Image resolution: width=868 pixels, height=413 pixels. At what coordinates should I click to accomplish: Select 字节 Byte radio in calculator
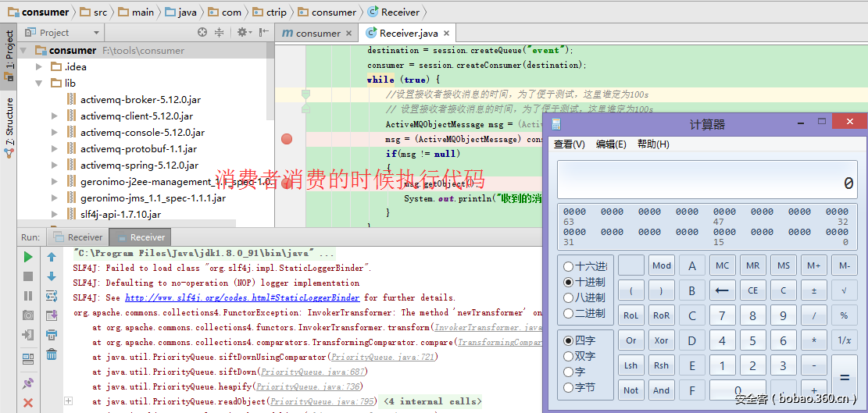click(568, 387)
